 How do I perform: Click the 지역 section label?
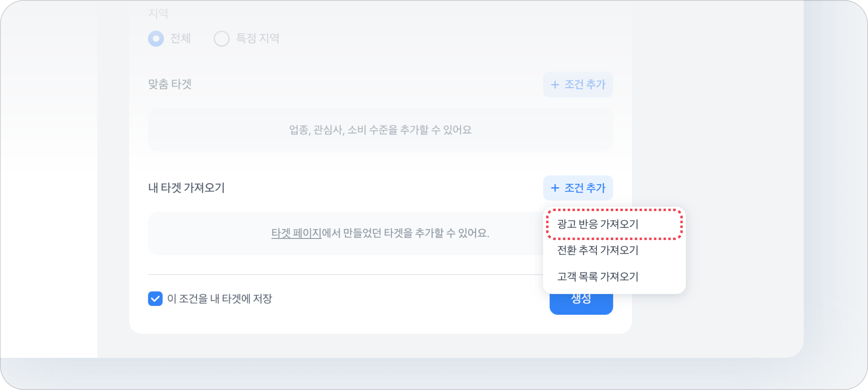(158, 14)
